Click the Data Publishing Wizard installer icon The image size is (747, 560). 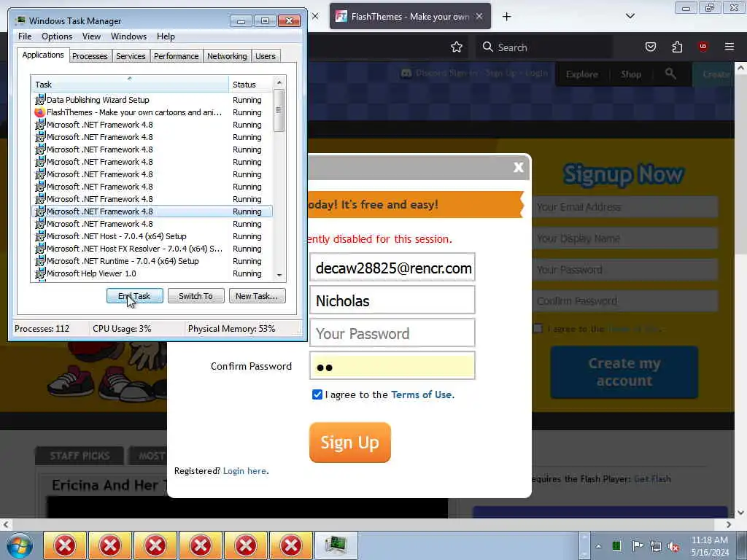click(x=40, y=99)
